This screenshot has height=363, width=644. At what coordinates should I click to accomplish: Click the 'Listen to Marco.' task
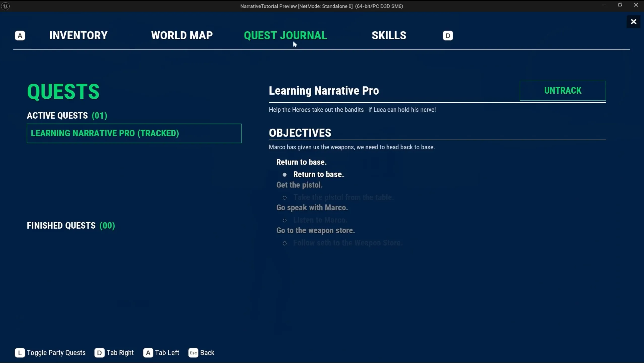pos(320,220)
